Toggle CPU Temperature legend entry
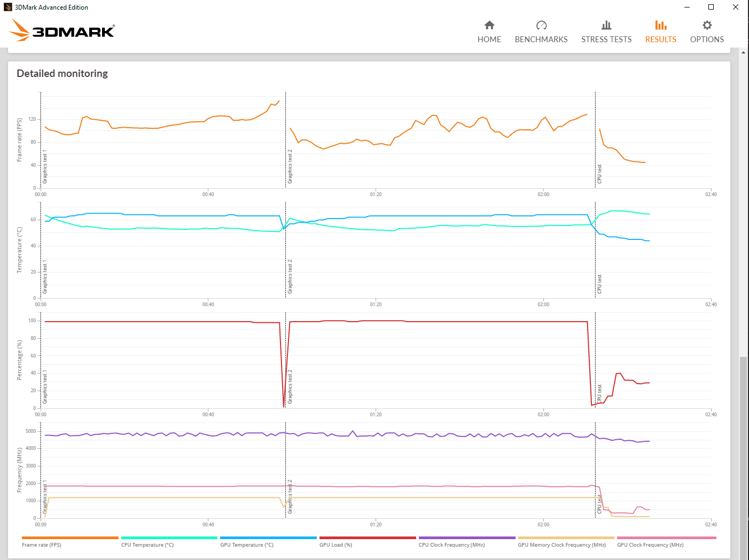749x560 pixels. pos(147,545)
